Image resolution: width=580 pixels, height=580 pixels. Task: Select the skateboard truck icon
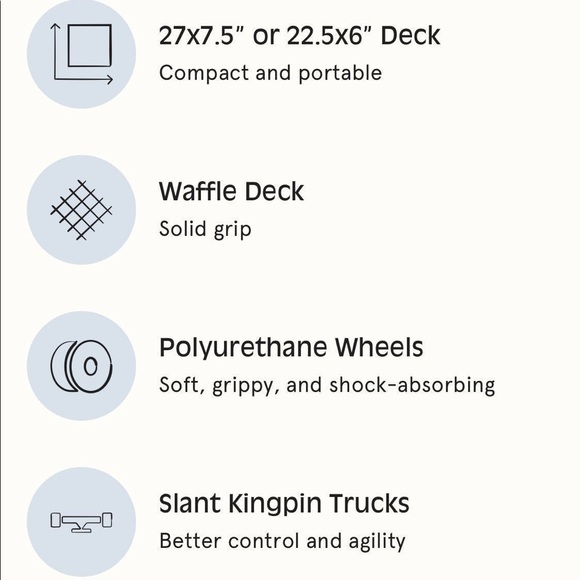tap(81, 522)
